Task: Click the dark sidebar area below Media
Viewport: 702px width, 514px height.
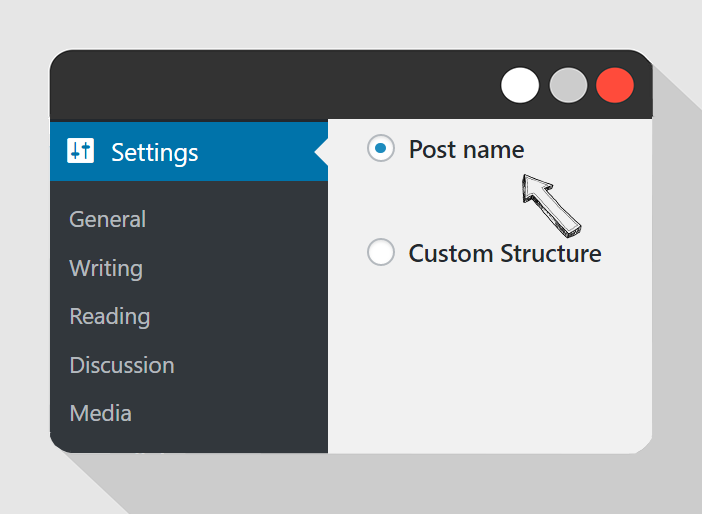Action: [188, 440]
